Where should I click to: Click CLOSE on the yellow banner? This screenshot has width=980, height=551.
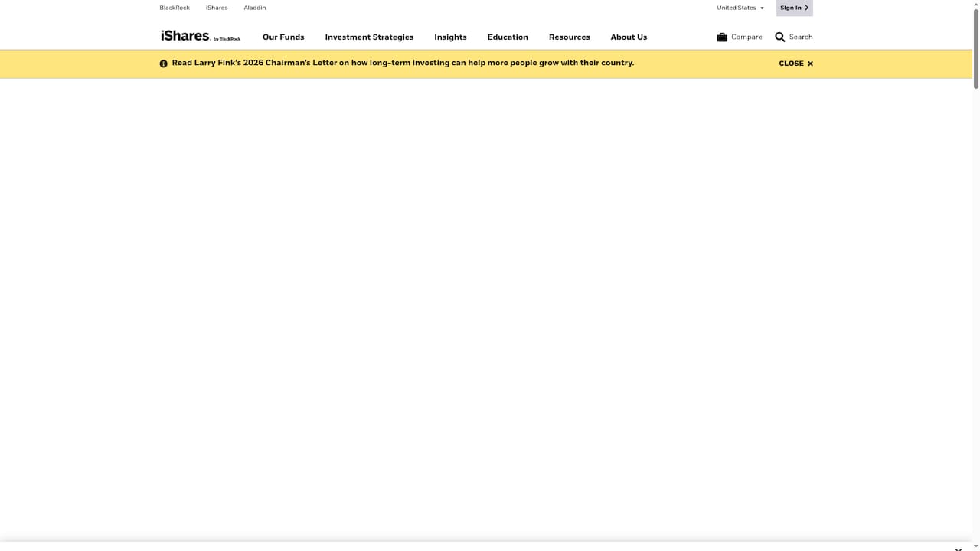(x=791, y=64)
